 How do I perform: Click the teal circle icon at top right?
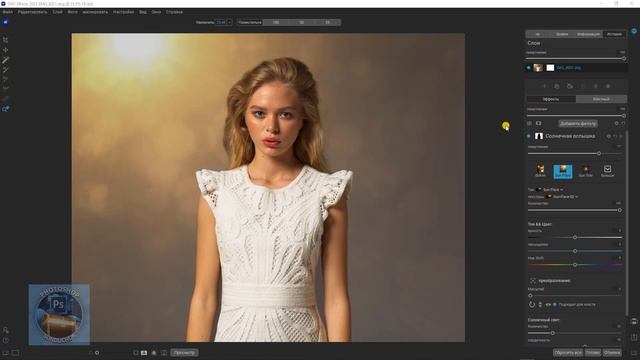click(x=634, y=31)
